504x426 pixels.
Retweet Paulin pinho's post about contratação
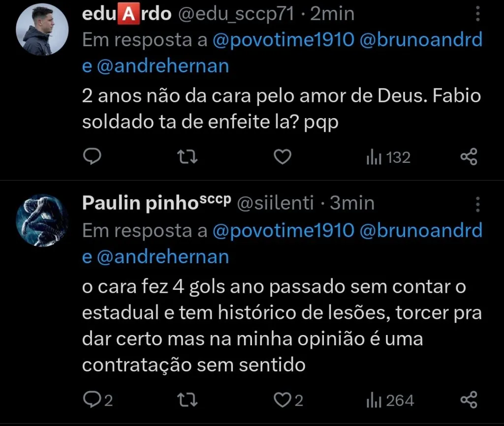pyautogui.click(x=187, y=400)
